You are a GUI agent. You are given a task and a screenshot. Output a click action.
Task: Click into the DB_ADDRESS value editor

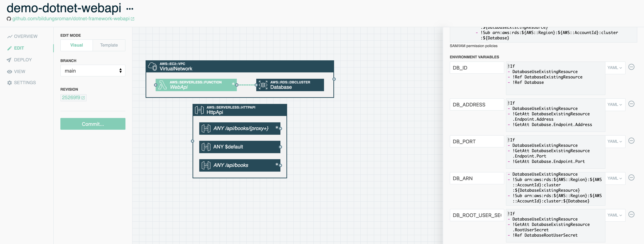555,115
